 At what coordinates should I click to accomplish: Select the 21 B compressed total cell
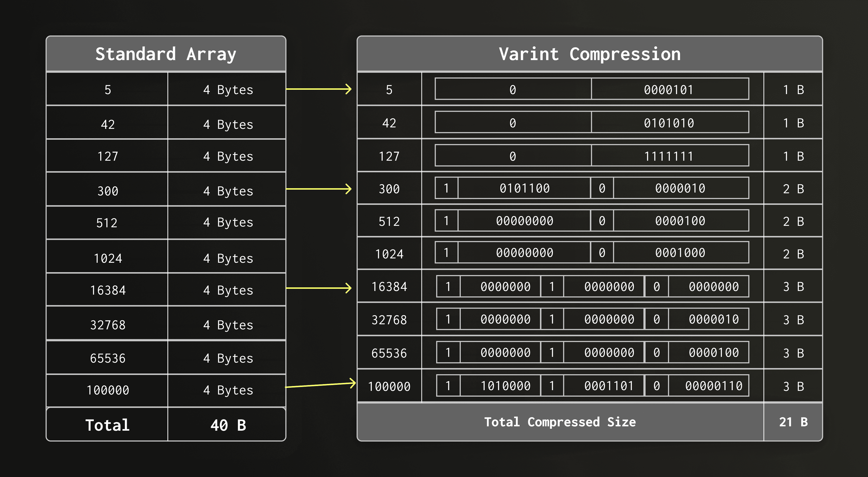pyautogui.click(x=793, y=422)
